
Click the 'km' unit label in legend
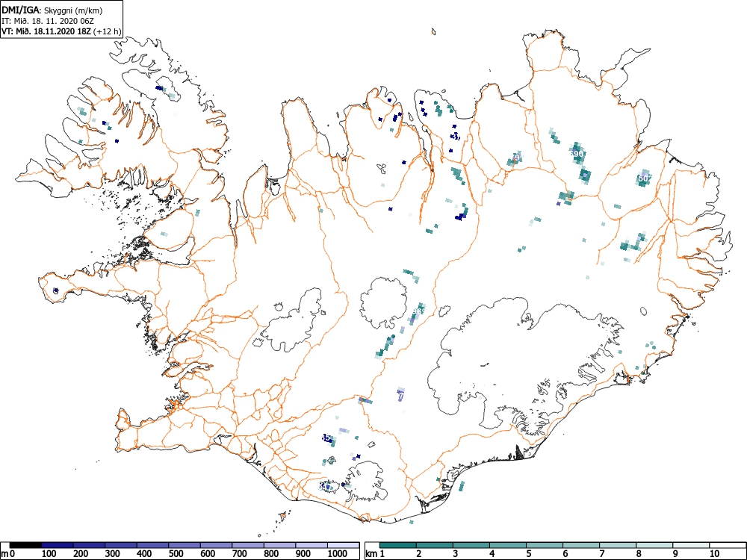coord(371,554)
